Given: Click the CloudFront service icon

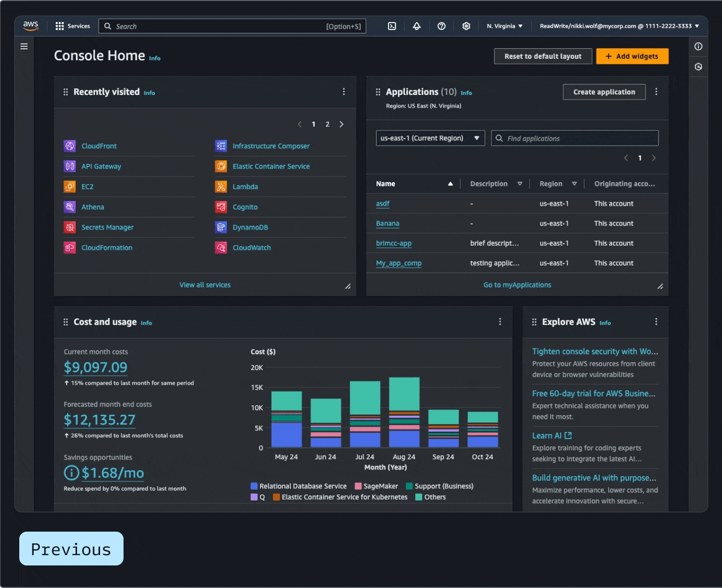Looking at the screenshot, I should [x=70, y=146].
